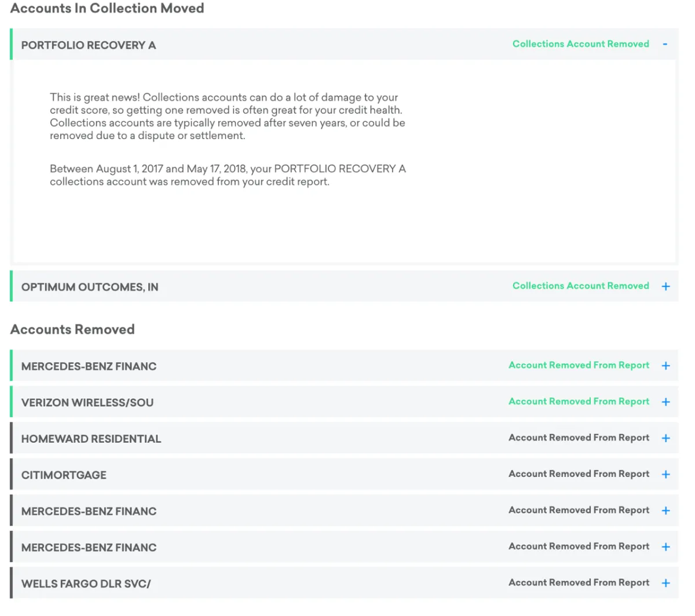The image size is (695, 616).
Task: Select the PORTFOLIO RECOVERY A row title
Action: pyautogui.click(x=89, y=45)
